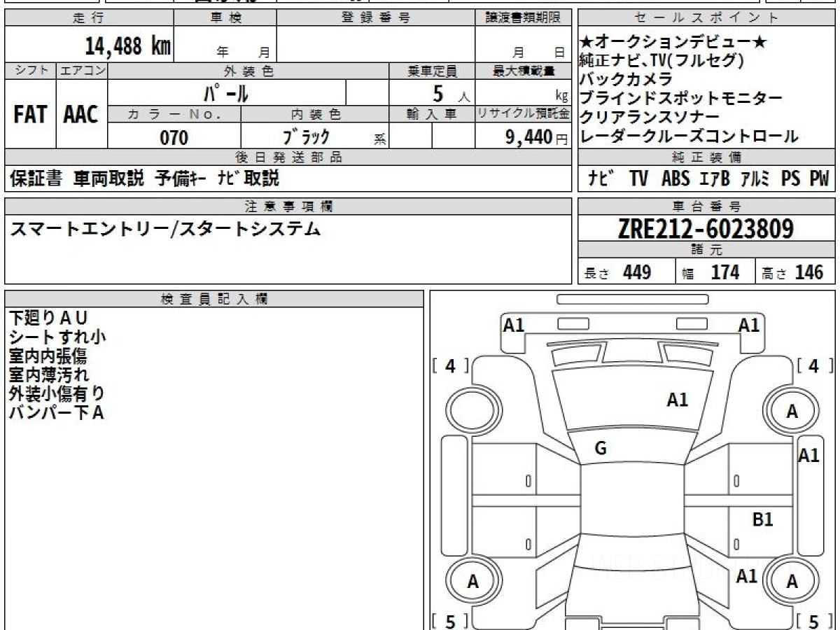Select the 検査員記入欄 section header
The height and width of the screenshot is (630, 840).
coord(214,299)
